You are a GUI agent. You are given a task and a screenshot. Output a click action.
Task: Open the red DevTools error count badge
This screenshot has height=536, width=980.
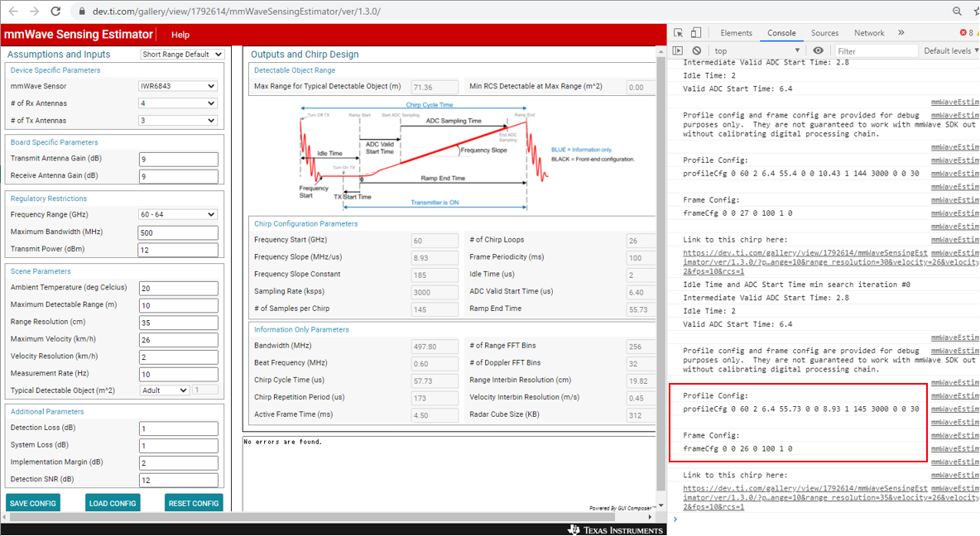tap(967, 32)
